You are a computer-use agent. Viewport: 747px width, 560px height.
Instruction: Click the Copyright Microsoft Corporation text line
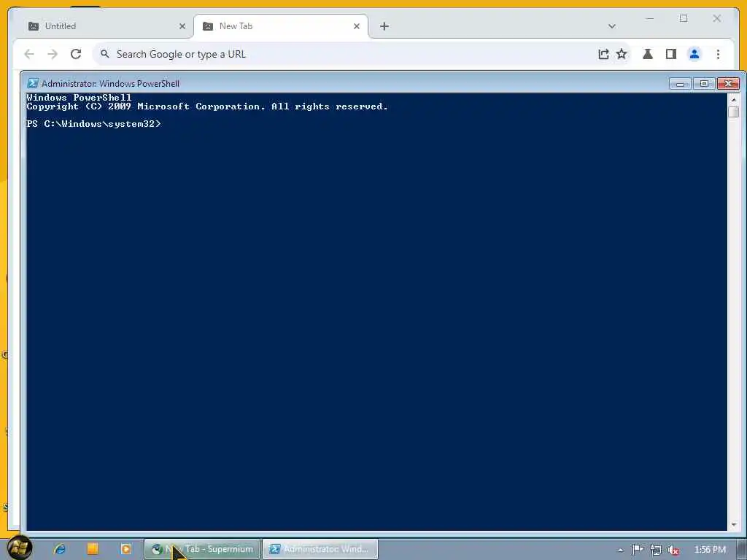pos(207,106)
